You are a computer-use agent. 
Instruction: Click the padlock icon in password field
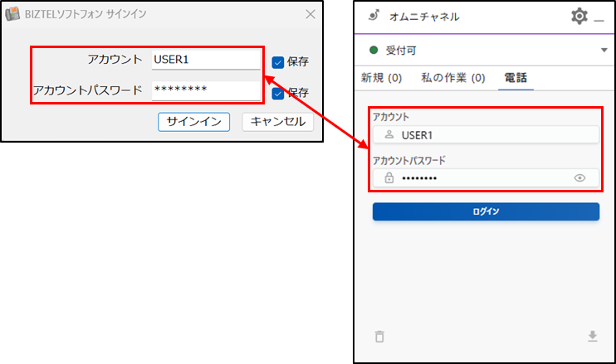(389, 177)
